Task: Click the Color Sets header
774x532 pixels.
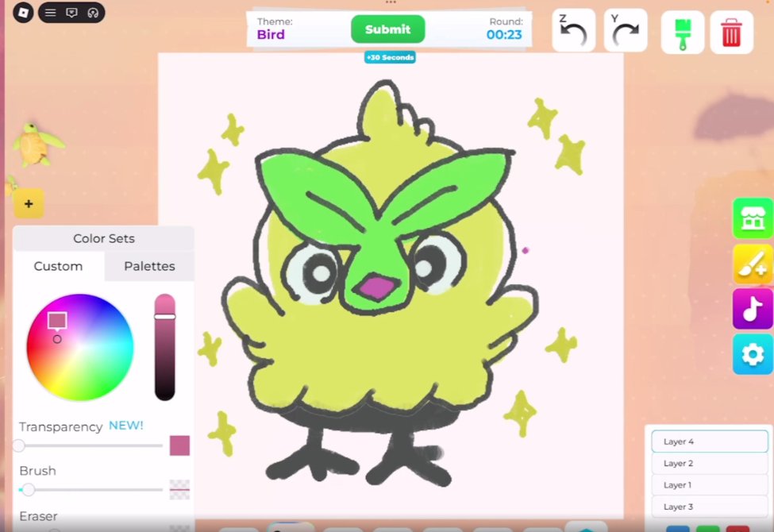Action: click(104, 238)
